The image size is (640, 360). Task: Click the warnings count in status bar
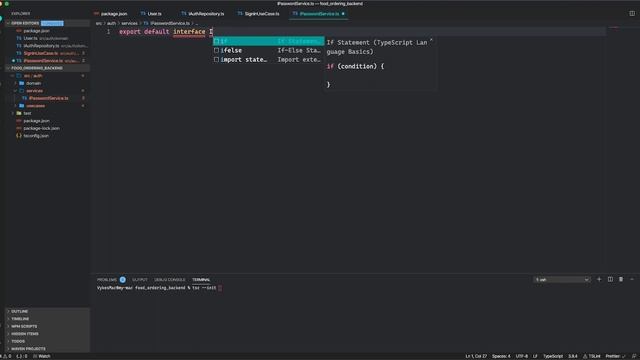point(6,356)
